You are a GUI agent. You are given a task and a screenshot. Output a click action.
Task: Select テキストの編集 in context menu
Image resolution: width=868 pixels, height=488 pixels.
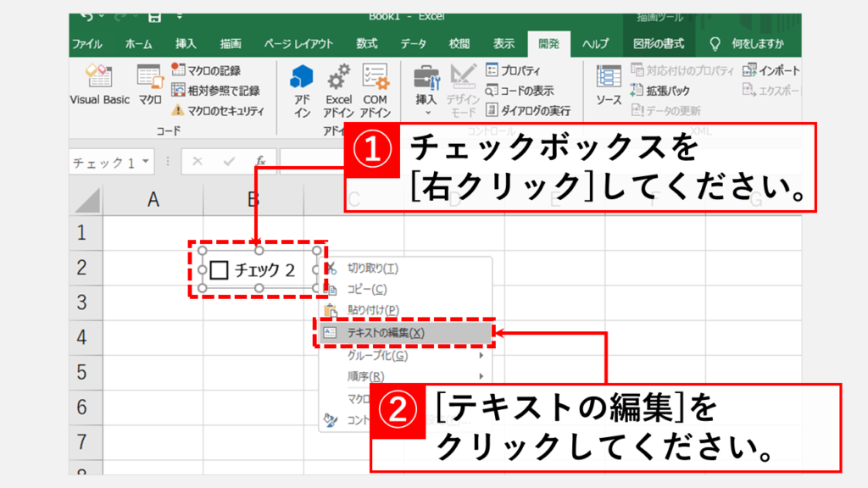tap(386, 333)
